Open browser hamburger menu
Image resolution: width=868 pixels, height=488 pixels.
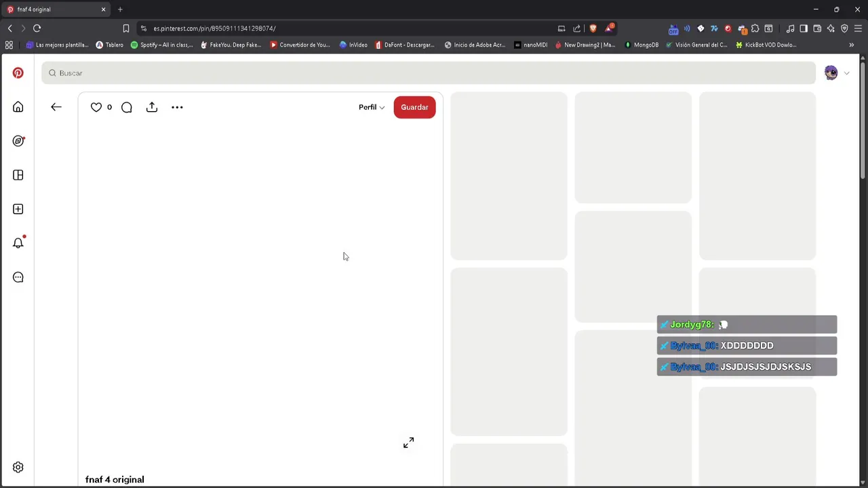[x=859, y=28]
